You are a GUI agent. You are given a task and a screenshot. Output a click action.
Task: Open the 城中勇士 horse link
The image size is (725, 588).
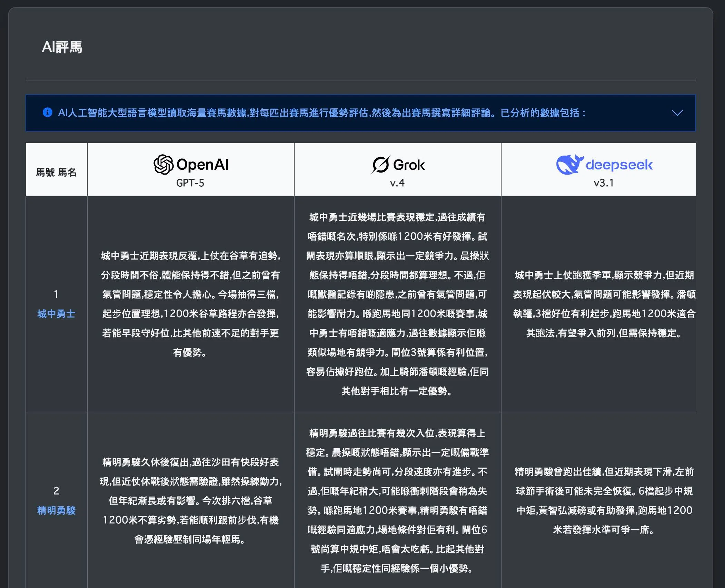[56, 314]
